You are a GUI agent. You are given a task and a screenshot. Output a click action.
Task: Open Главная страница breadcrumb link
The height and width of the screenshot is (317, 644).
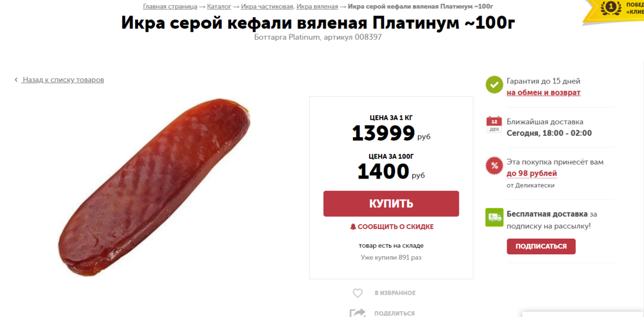tap(170, 6)
